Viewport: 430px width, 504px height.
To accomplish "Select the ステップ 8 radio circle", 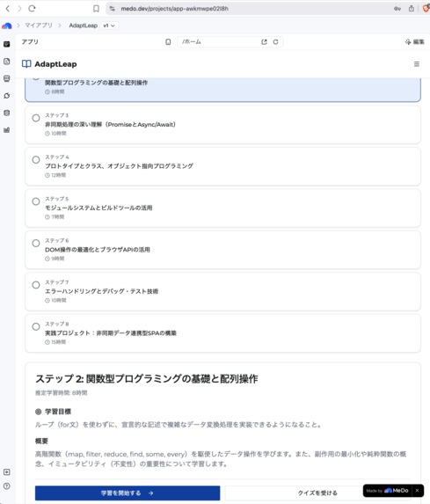I will click(36, 326).
